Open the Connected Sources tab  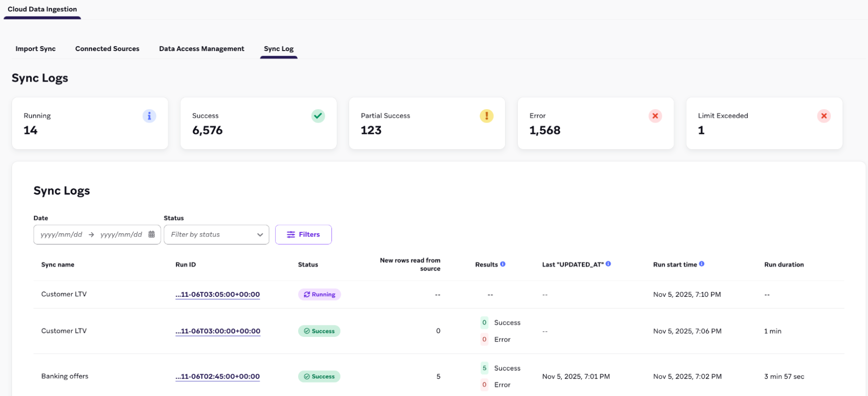coord(107,49)
